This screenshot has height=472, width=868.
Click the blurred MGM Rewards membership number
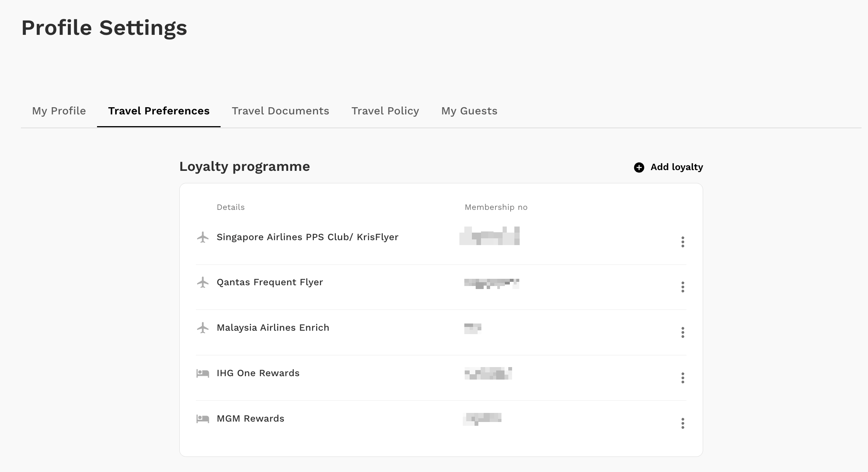click(x=482, y=419)
